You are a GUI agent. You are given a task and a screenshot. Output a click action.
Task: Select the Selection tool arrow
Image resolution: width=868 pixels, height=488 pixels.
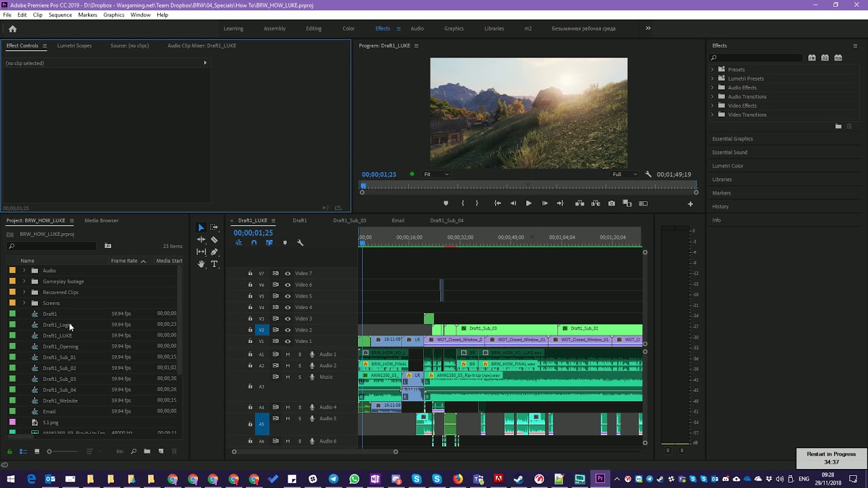[x=201, y=228]
